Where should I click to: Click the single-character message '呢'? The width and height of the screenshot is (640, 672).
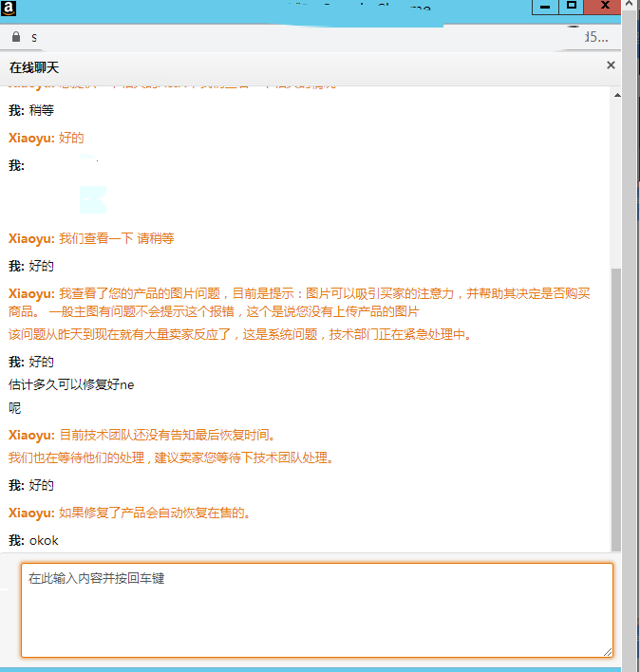click(x=14, y=408)
